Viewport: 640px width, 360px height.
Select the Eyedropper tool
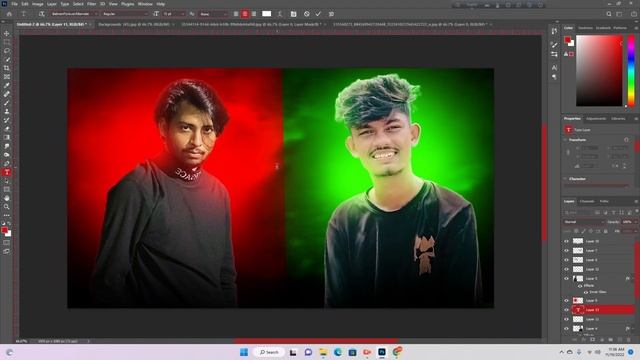(7, 85)
